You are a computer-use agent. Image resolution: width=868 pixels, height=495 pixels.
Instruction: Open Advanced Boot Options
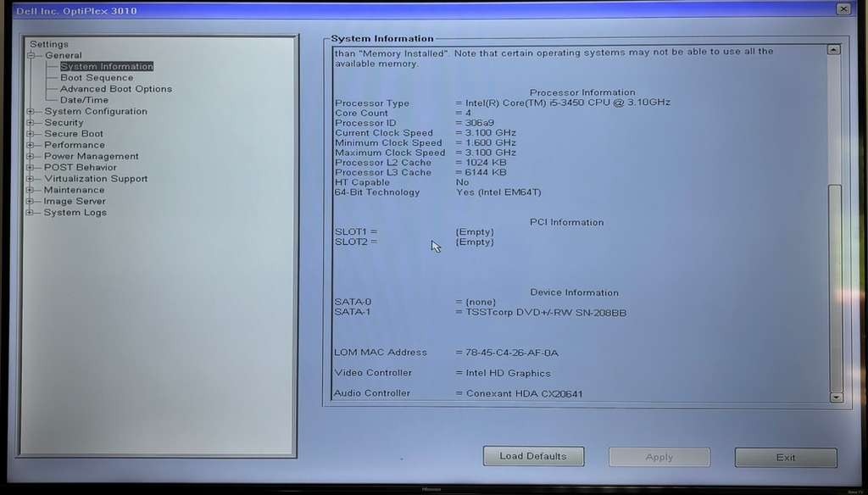116,89
